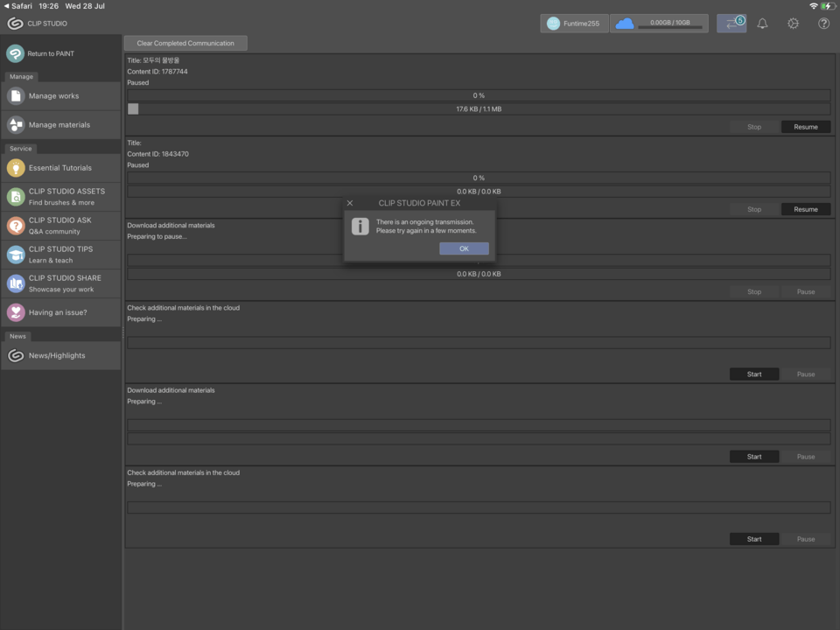Click the info icon in the dialog
This screenshot has width=840, height=630.
(360, 226)
